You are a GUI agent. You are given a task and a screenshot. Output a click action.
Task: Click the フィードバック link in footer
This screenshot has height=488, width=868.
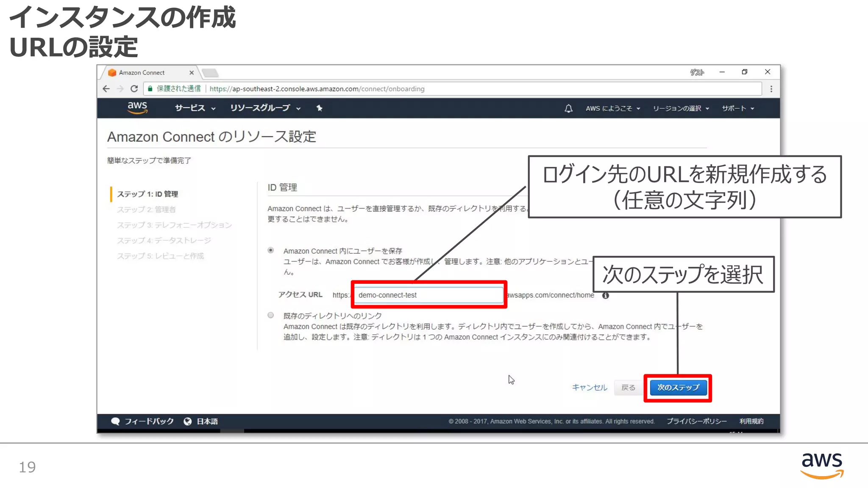click(x=149, y=421)
